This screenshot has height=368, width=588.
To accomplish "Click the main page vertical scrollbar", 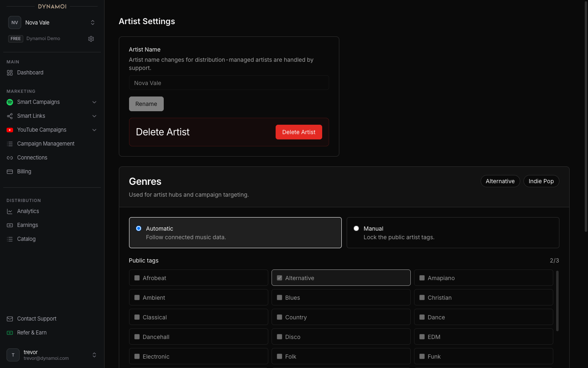I will (586, 117).
